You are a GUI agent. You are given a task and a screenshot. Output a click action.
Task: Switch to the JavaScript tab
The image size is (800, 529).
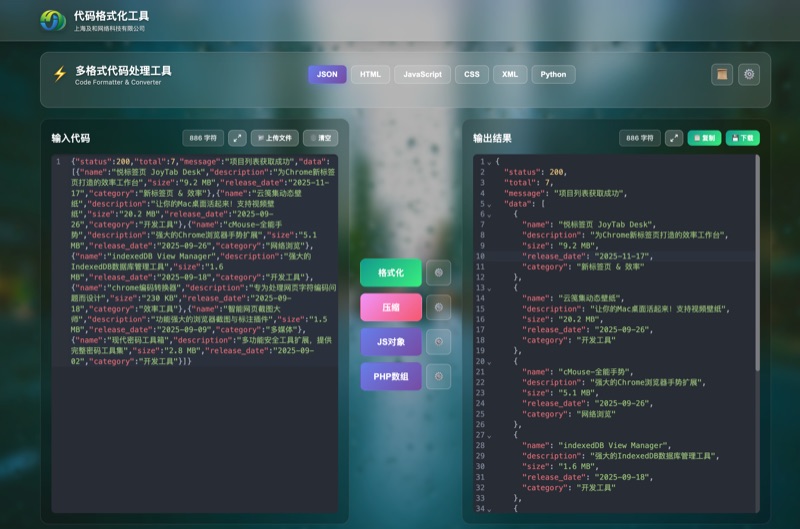tap(422, 74)
